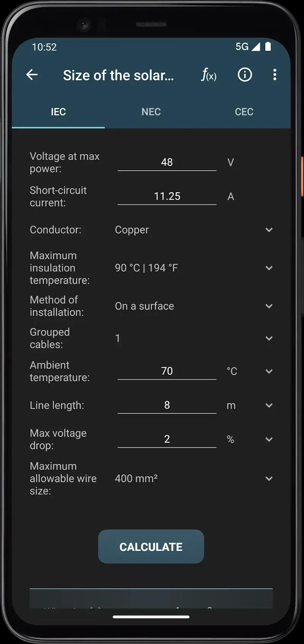Screen dimensions: 304x644
Task: Edit the voltage at max power field
Action: tap(167, 163)
